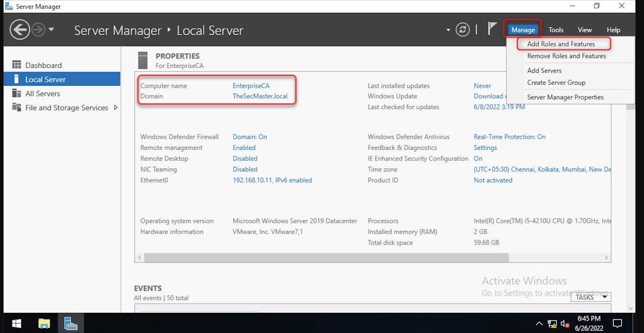Choose Remove Roles and Features
Viewport: 644px width, 333px height.
point(566,56)
